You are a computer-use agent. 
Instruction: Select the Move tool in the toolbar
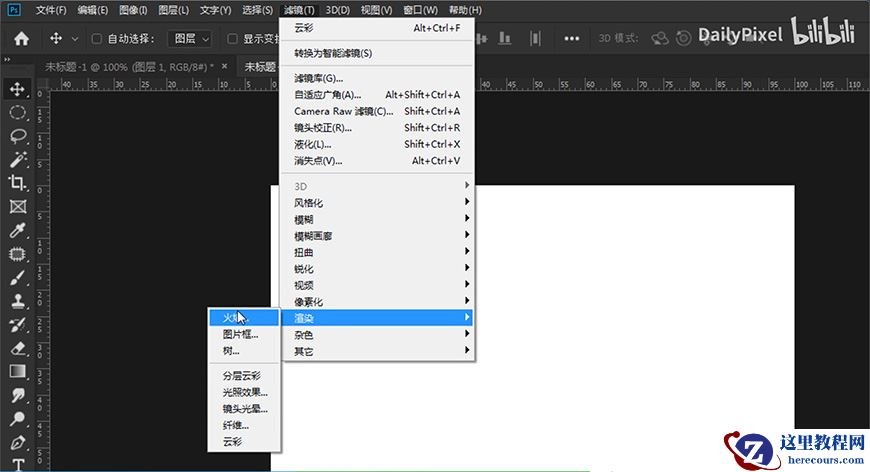pyautogui.click(x=17, y=89)
